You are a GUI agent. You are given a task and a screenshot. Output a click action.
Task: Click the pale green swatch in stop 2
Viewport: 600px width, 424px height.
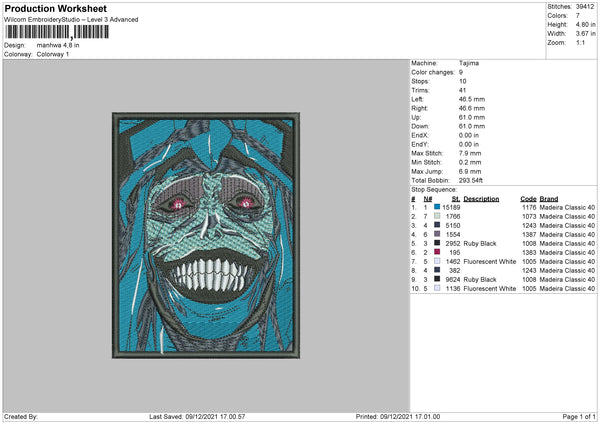(437, 216)
